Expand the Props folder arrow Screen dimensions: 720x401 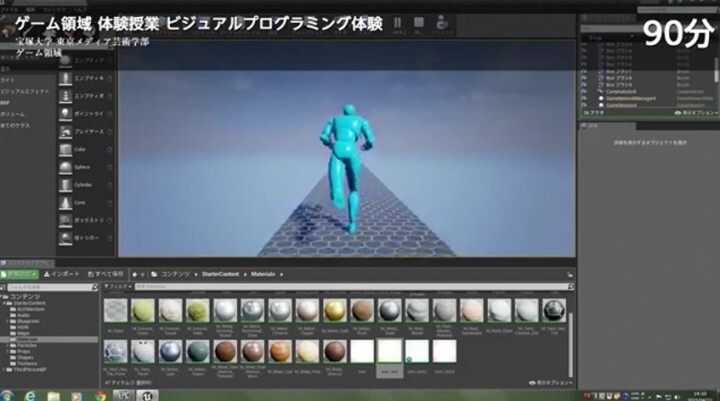tap(8, 351)
